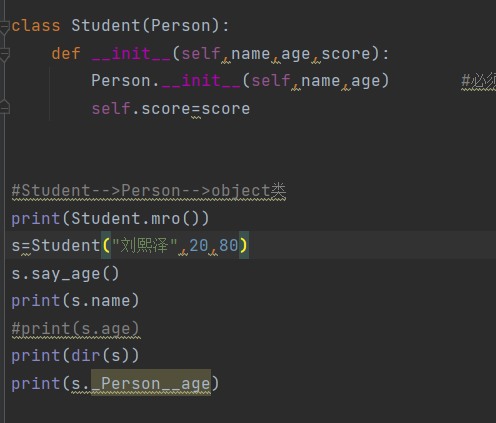Click the highlighted opening parenthesis after s=Student
496x423 pixels.
106,245
